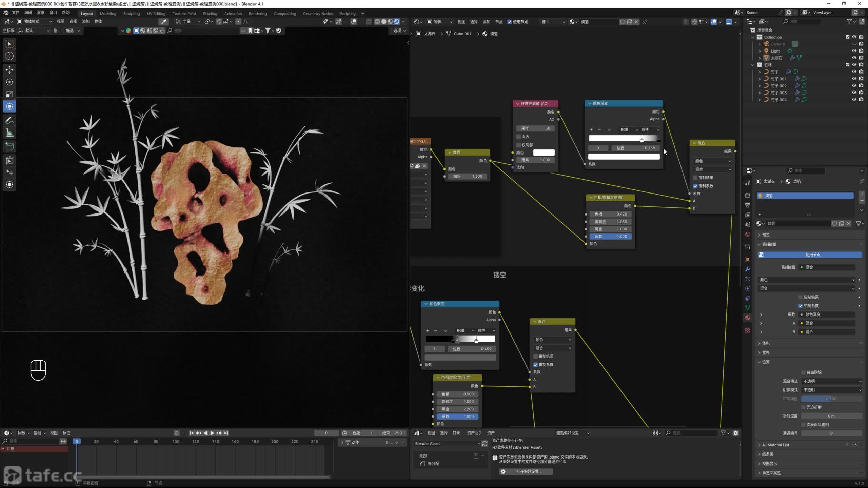
Task: Uncheck the 使用节点 (Use Nodes) checkbox in the node editor header
Action: 510,22
